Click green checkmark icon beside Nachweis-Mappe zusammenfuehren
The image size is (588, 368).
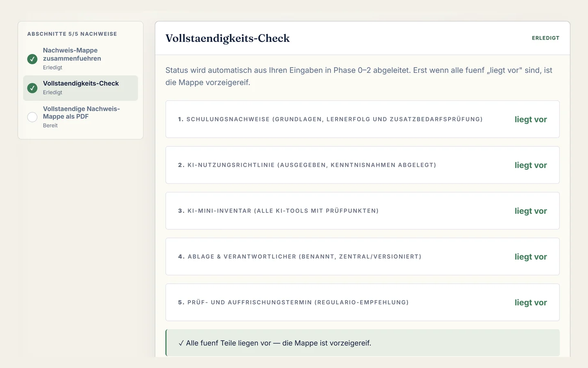[x=32, y=59]
